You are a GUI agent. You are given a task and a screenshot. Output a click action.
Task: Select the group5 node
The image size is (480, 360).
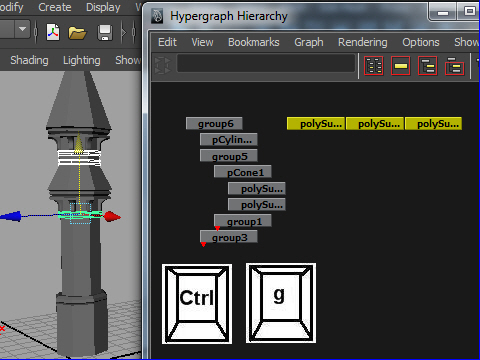[229, 156]
